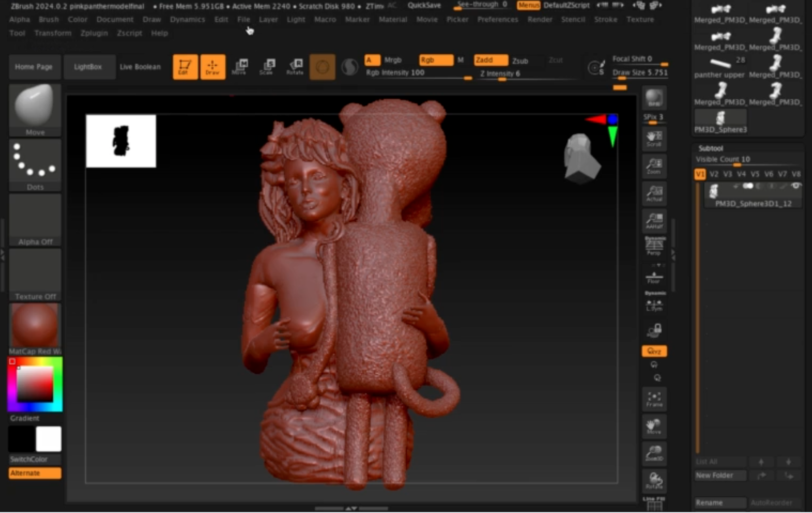Select the Rotate gizmo button in top shelf
The image size is (812, 513).
pyautogui.click(x=295, y=67)
